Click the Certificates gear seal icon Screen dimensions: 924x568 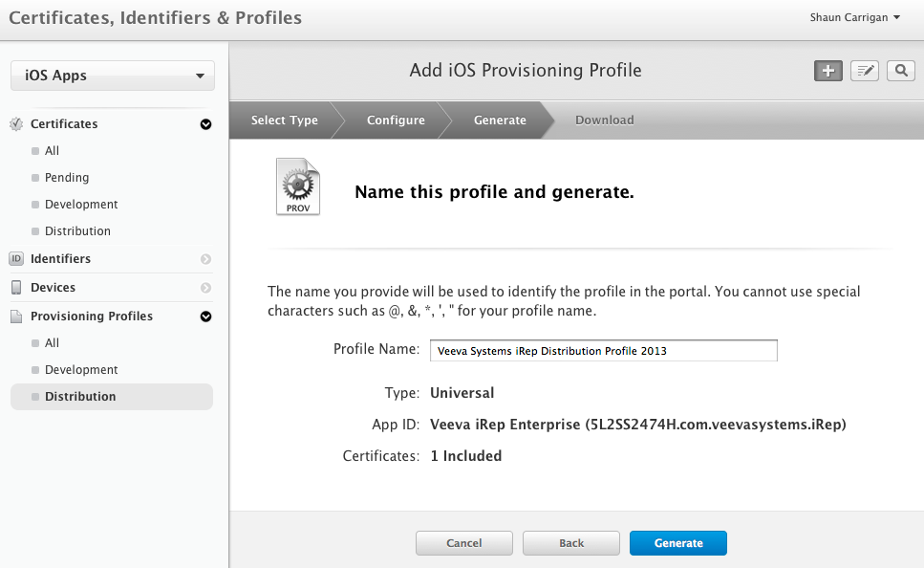pyautogui.click(x=16, y=124)
